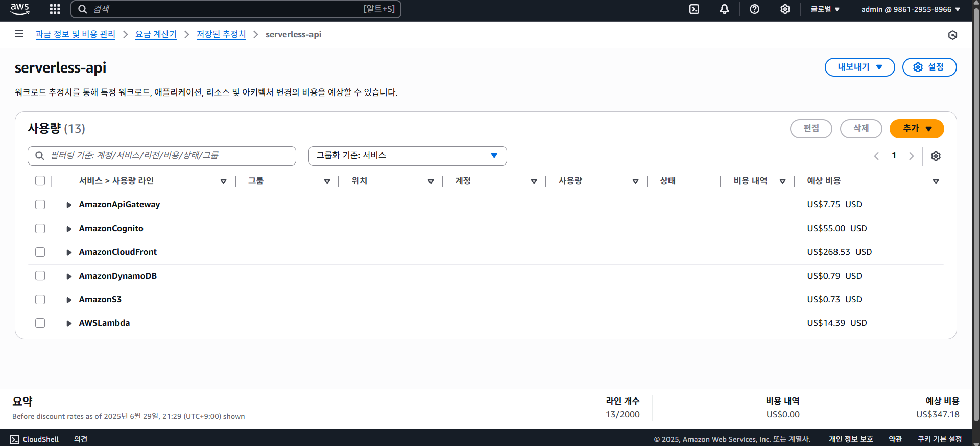Click the 13/2000 line count value
This screenshot has height=446, width=980.
(623, 415)
